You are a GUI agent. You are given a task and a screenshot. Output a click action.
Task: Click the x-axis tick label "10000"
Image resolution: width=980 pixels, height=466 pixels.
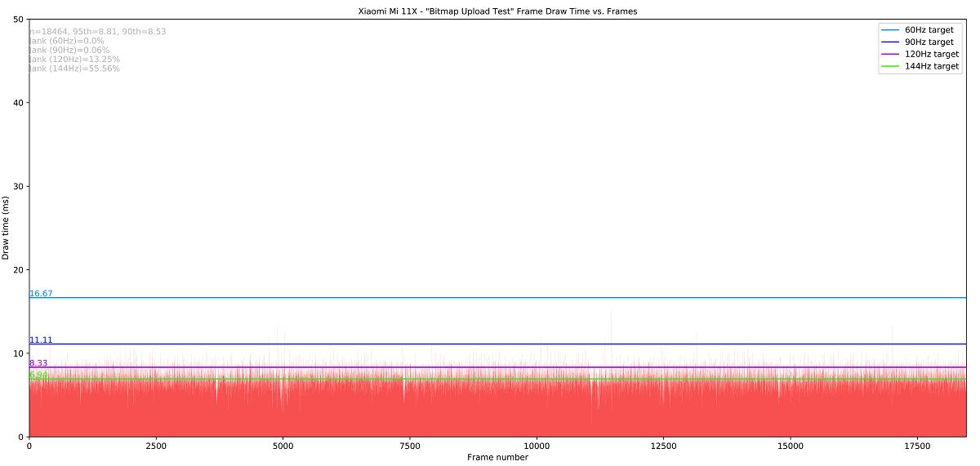click(537, 446)
